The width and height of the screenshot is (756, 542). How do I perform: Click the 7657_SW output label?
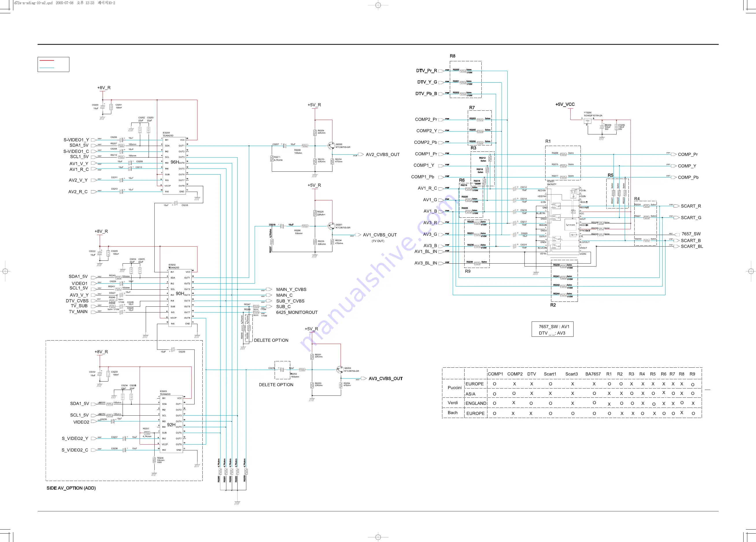point(691,234)
